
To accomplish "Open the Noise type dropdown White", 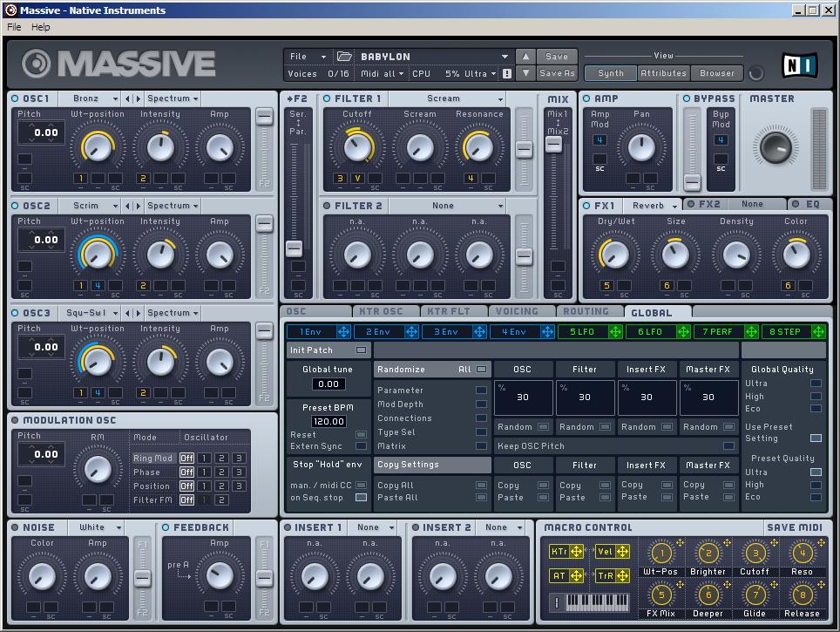I will (96, 527).
